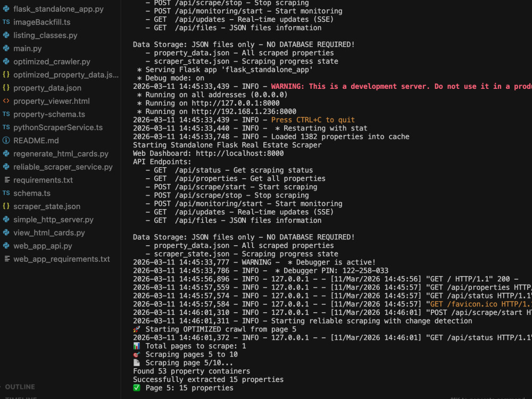This screenshot has width=532, height=399.
Task: Open property_viewer.html file
Action: pos(51,101)
